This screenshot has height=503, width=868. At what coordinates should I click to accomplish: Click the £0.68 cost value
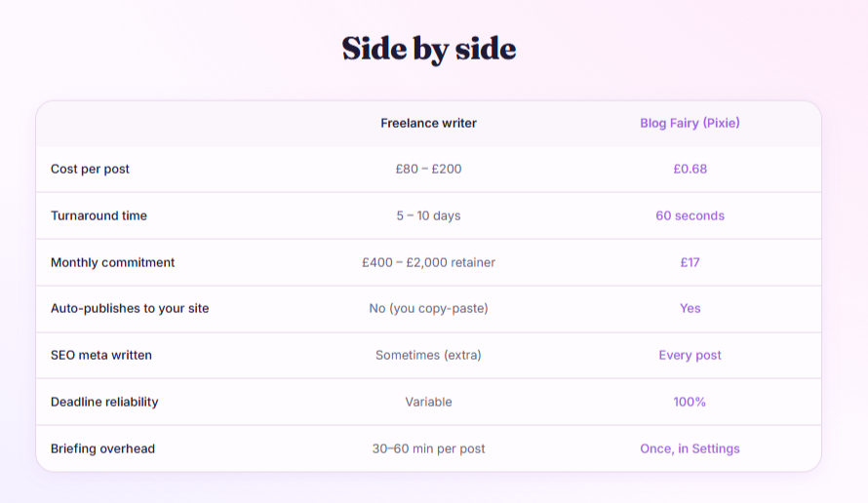pyautogui.click(x=690, y=169)
